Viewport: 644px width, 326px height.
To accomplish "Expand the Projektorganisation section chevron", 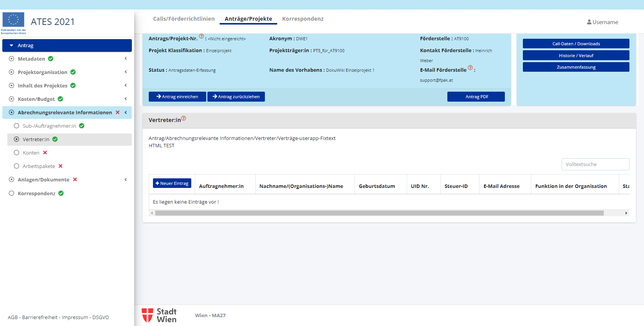I will point(125,72).
